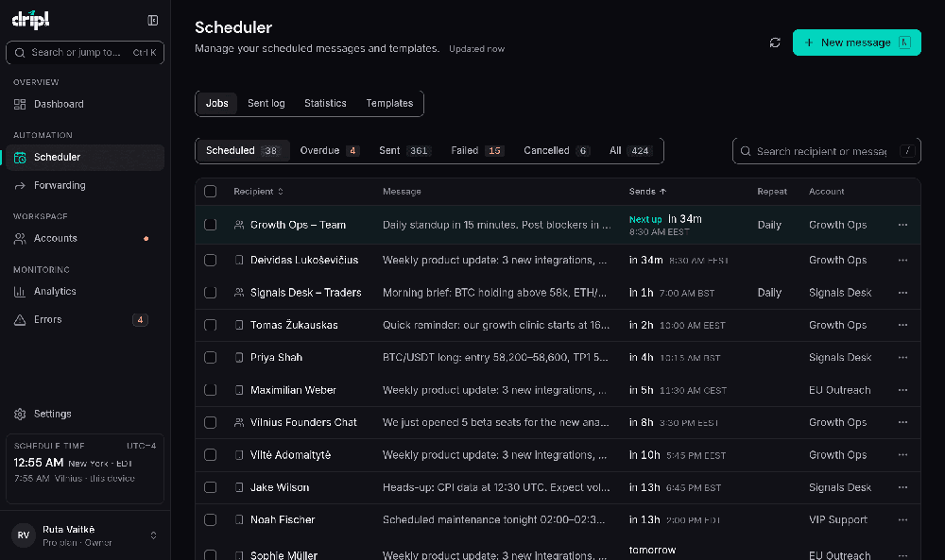The height and width of the screenshot is (560, 945).
Task: Click the Repeat column header
Action: pos(772,192)
